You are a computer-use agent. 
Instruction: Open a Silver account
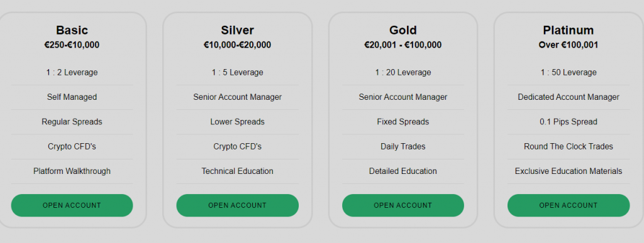pyautogui.click(x=237, y=205)
